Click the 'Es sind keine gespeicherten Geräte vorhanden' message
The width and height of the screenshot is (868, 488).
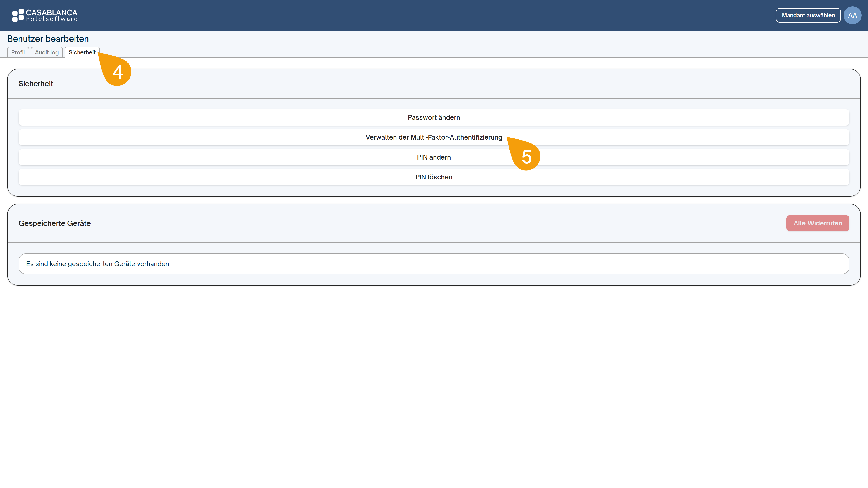click(x=434, y=264)
